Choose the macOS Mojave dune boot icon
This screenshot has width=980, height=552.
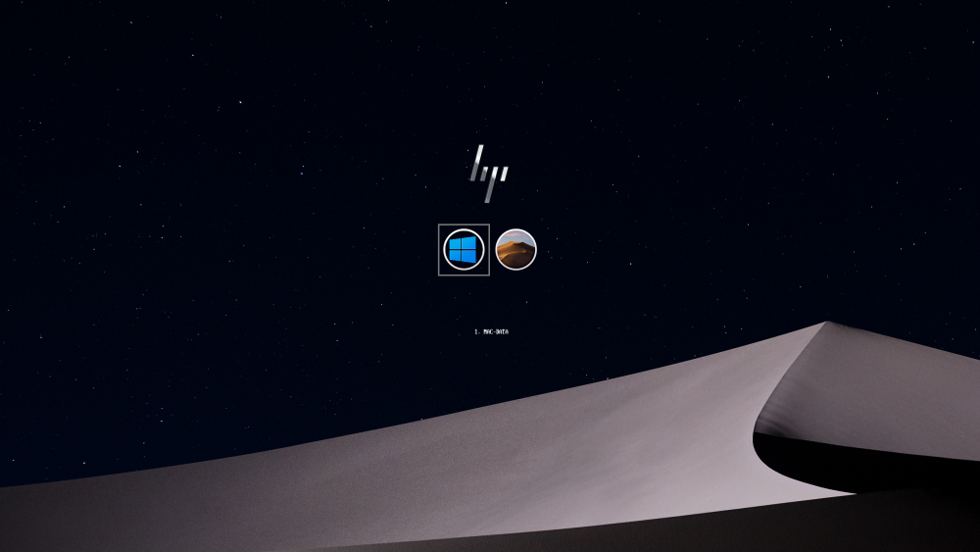tap(515, 249)
